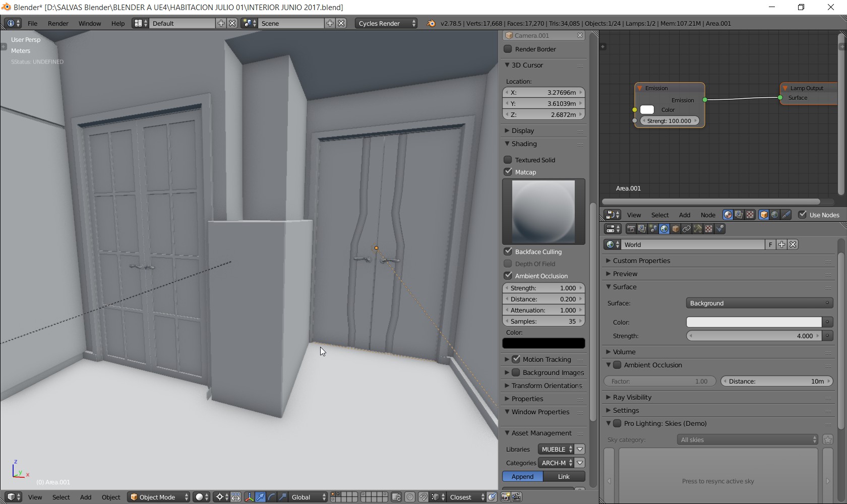Viewport: 847px width, 504px height.
Task: Select the rotate manipulator arc icon
Action: pyautogui.click(x=271, y=497)
